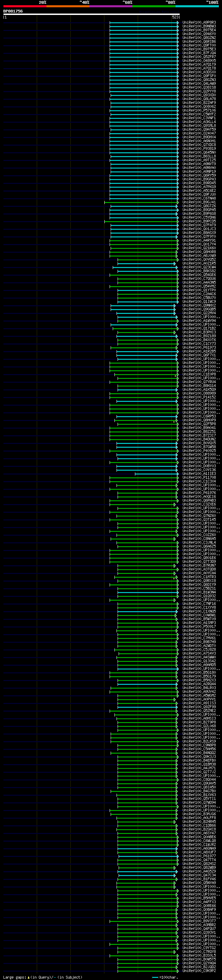Image resolution: width=222 pixels, height=980 pixels.
Task: Select the UniRef100_Q9FSF0 label
Action: coord(199,76)
